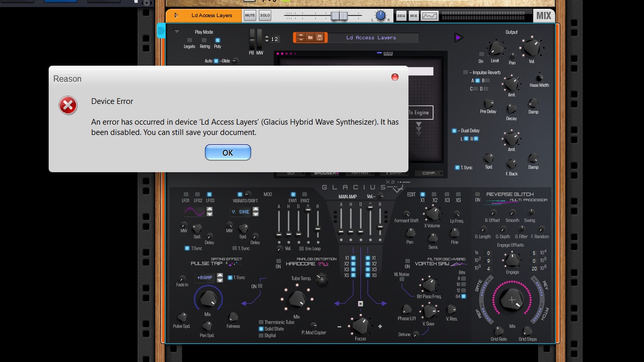This screenshot has height=362, width=644.
Task: Select XS in the EDIT row
Action: 459,194
